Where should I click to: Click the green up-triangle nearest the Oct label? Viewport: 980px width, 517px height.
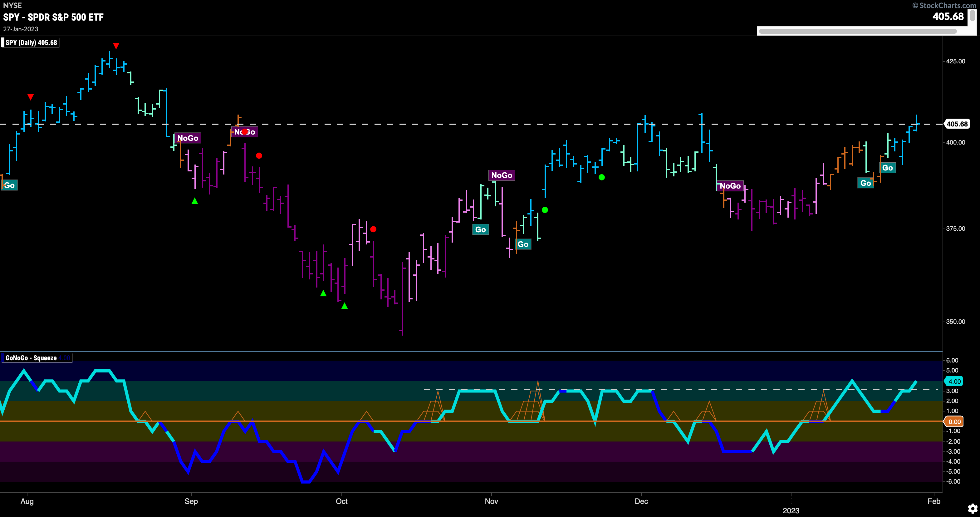(x=344, y=305)
